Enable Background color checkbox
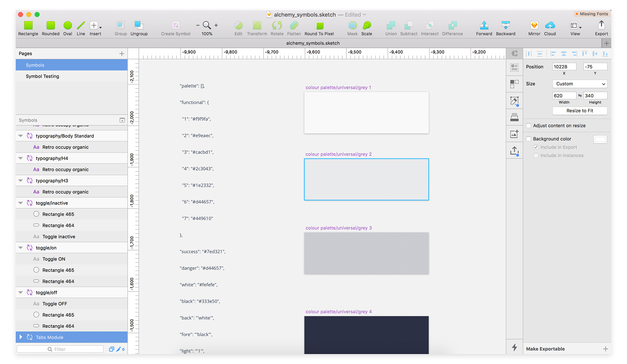The height and width of the screenshot is (364, 627). [x=529, y=139]
